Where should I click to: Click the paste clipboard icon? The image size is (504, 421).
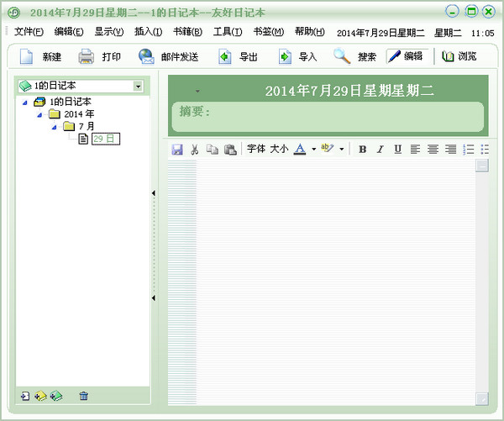pyautogui.click(x=230, y=150)
